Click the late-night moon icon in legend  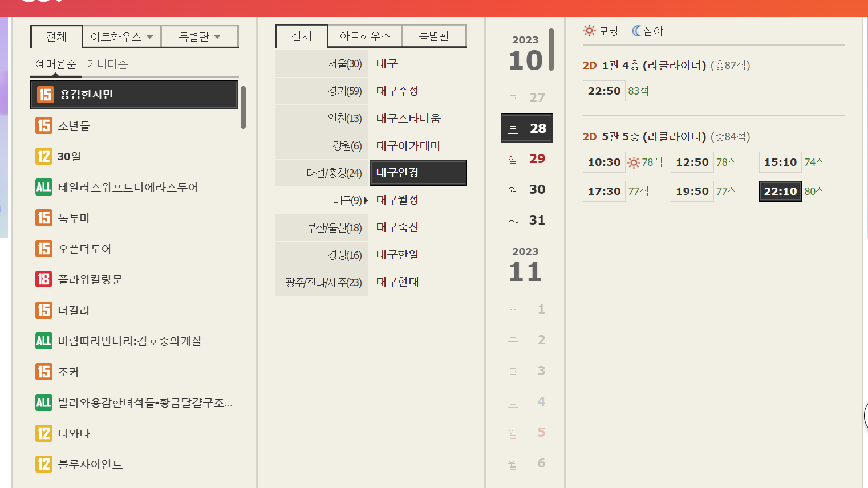tap(636, 31)
